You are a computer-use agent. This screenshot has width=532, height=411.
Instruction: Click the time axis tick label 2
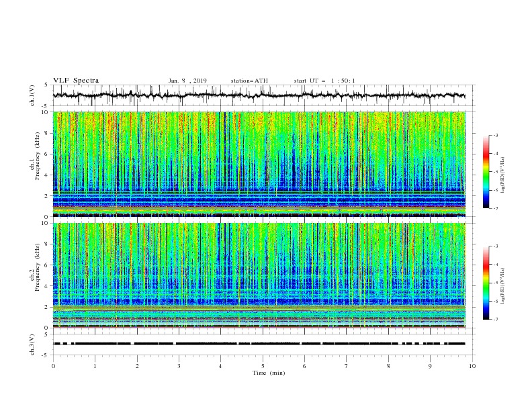click(x=137, y=366)
